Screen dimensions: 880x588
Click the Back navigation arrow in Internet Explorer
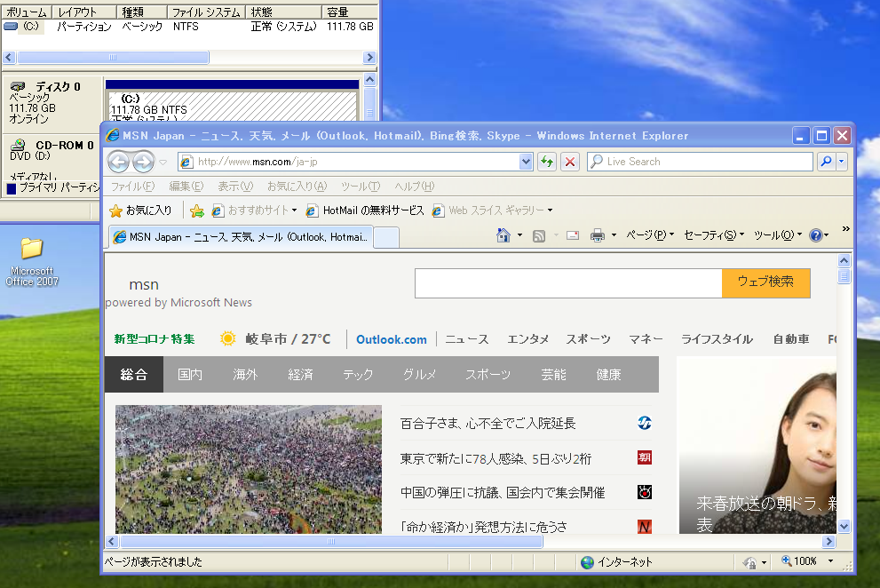coord(118,162)
